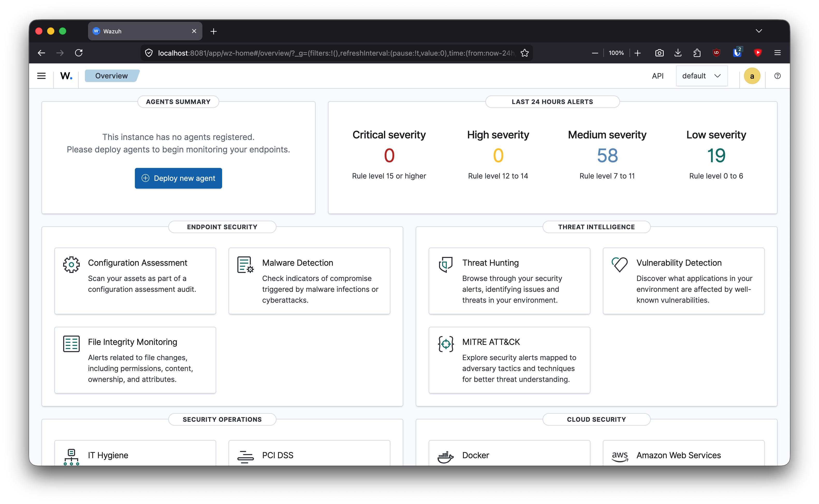Viewport: 819px width, 504px height.
Task: Click 'Rule level 15 or higher' text
Action: [x=389, y=176]
